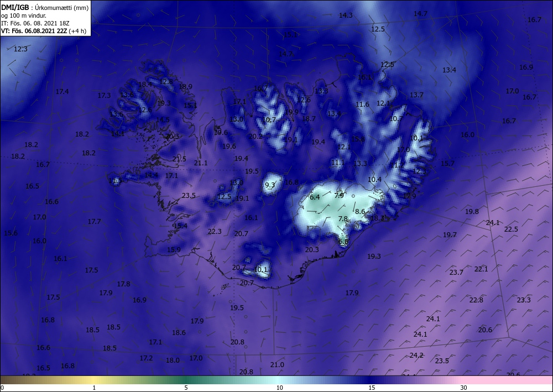Click the 18.0 value on the map
The width and height of the screenshot is (553, 392).
[x=173, y=360]
